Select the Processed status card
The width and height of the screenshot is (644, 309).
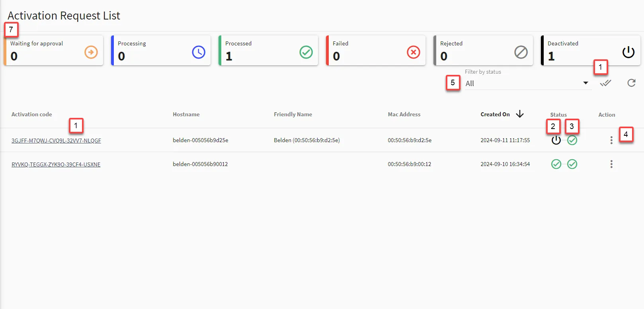(x=268, y=51)
